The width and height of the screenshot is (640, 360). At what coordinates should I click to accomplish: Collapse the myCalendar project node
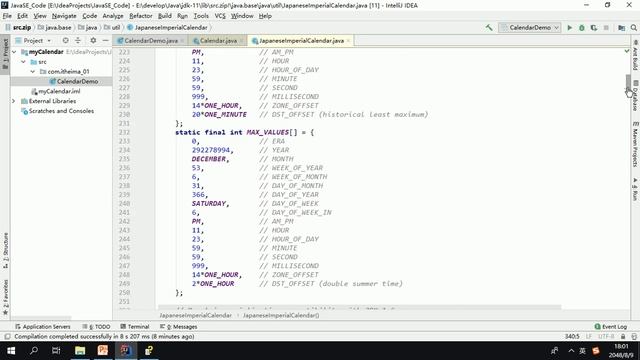pos(15,52)
